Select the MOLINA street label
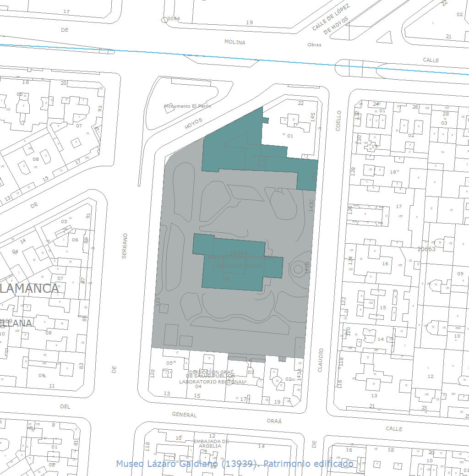 [x=235, y=42]
